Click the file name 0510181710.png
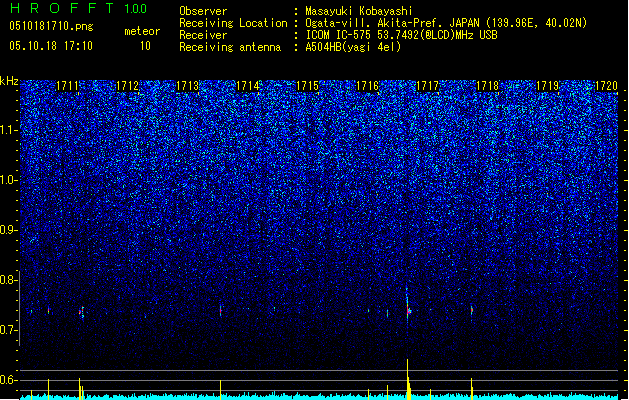 coord(51,27)
